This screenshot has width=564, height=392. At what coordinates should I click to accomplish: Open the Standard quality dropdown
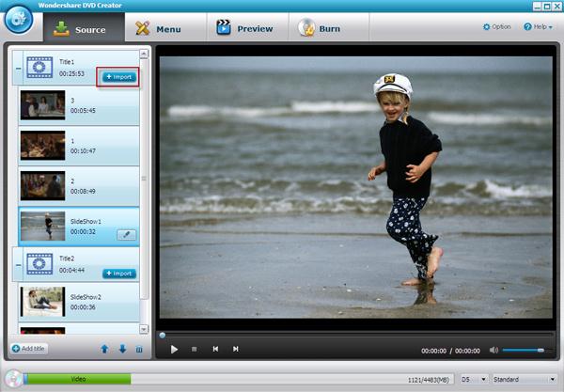524,379
